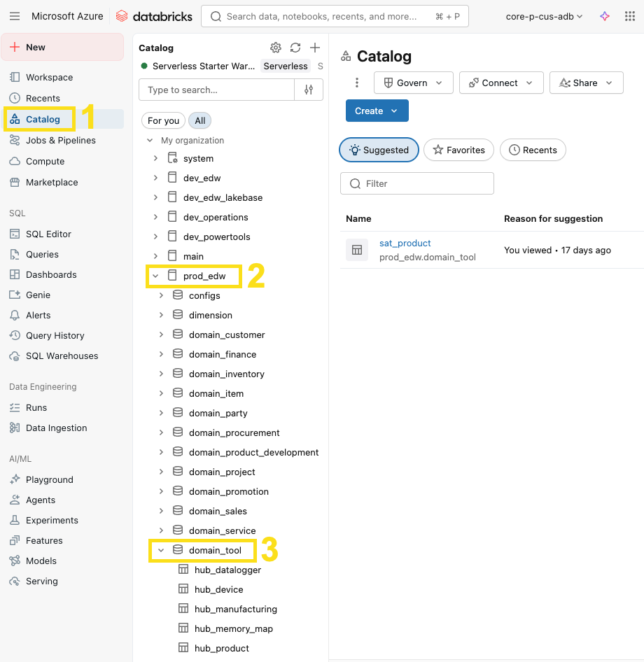Click the Marketplace store icon

(15, 183)
